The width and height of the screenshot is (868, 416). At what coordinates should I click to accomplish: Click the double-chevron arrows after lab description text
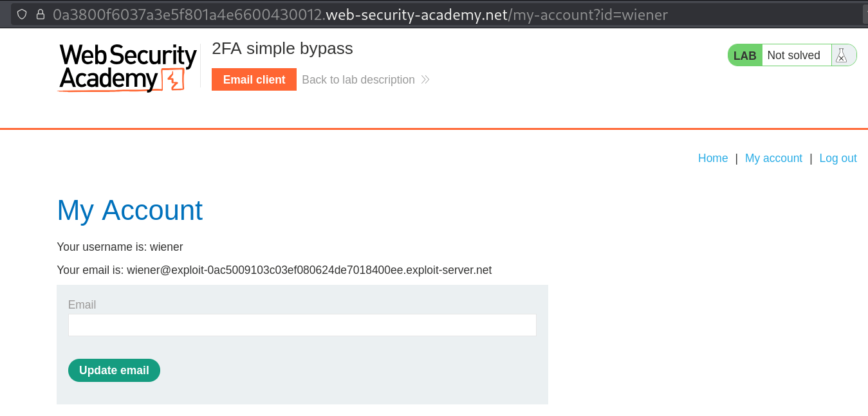tap(425, 79)
